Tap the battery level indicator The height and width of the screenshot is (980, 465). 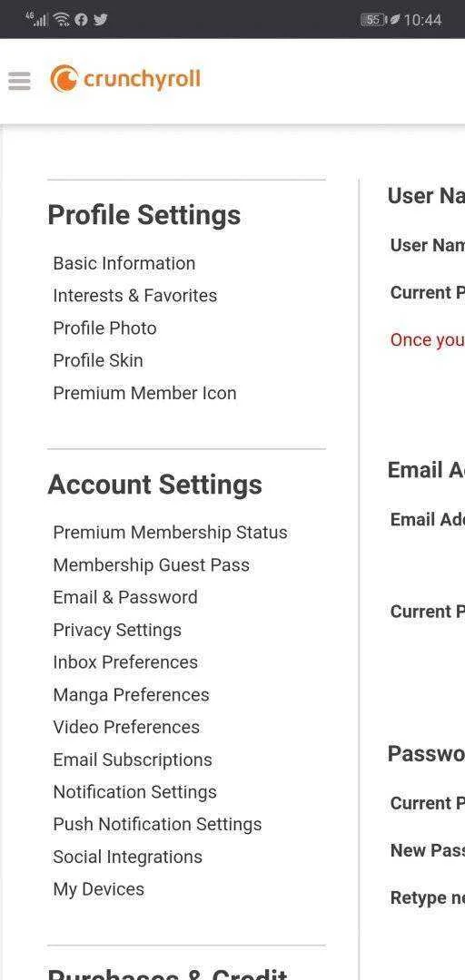pyautogui.click(x=373, y=20)
